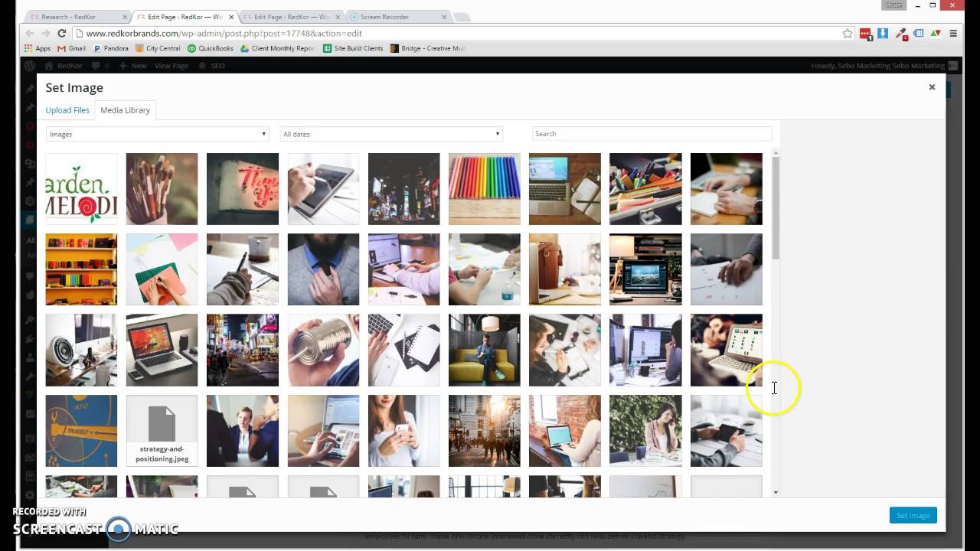
Task: Select the Media Library tab
Action: tap(125, 110)
